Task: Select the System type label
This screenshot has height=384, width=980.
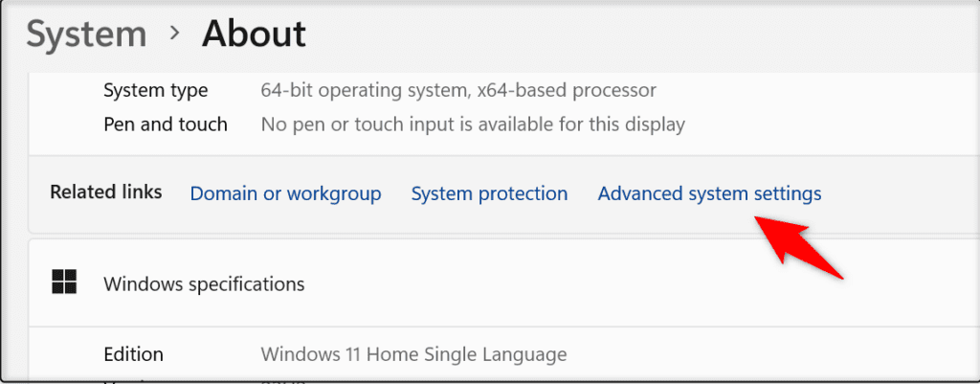Action: [156, 91]
